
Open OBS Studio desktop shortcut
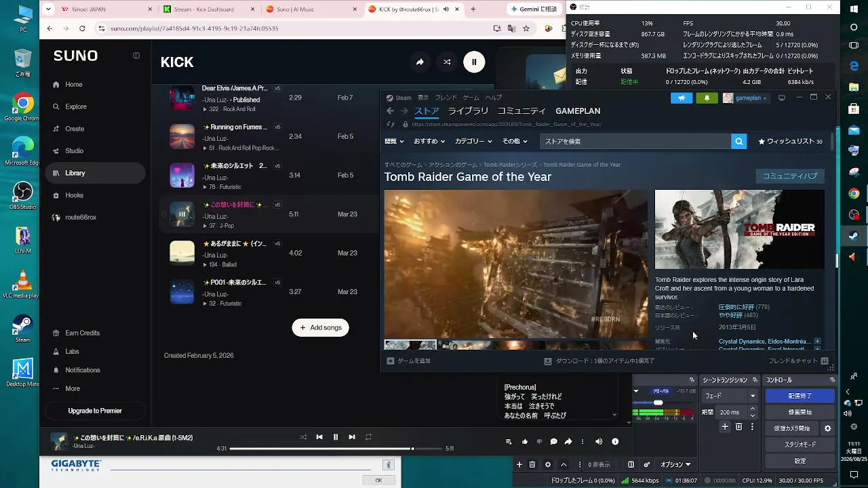click(22, 196)
